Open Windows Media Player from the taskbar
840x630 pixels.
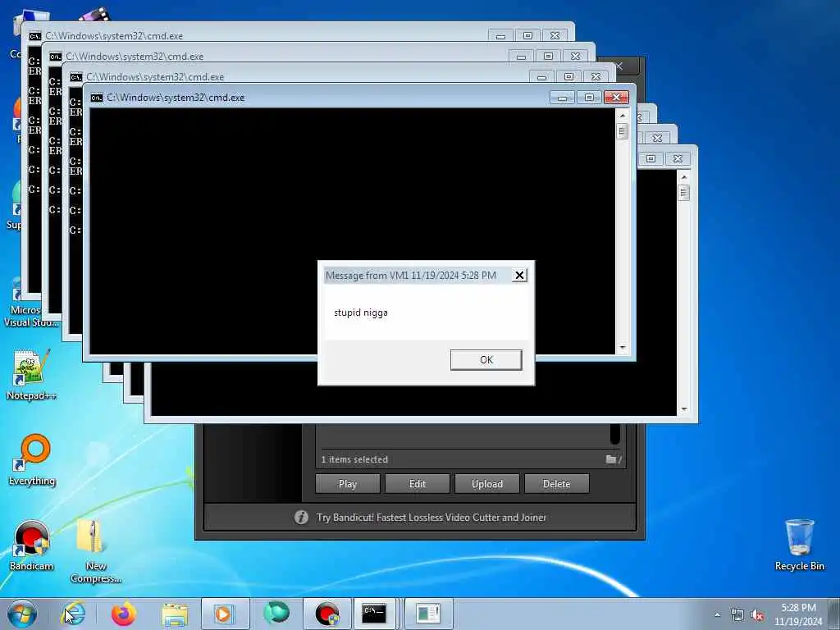tap(225, 614)
